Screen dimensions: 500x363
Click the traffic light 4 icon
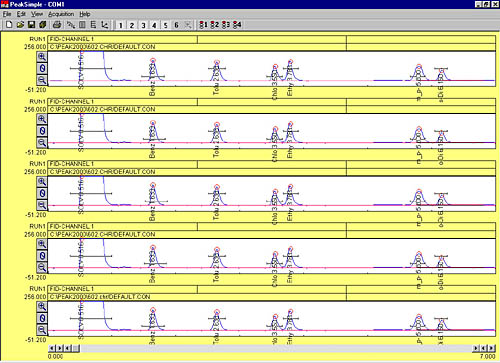pyautogui.click(x=237, y=25)
